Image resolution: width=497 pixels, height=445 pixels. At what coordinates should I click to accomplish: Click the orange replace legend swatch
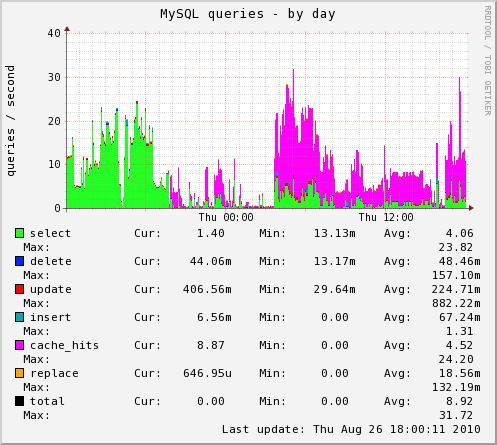(19, 373)
